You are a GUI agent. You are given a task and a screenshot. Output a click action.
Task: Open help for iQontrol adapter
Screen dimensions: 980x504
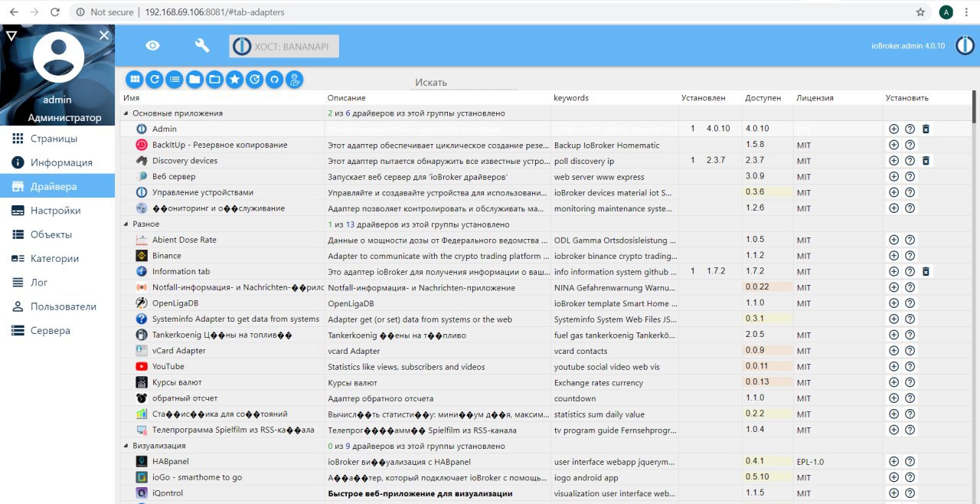pos(910,493)
